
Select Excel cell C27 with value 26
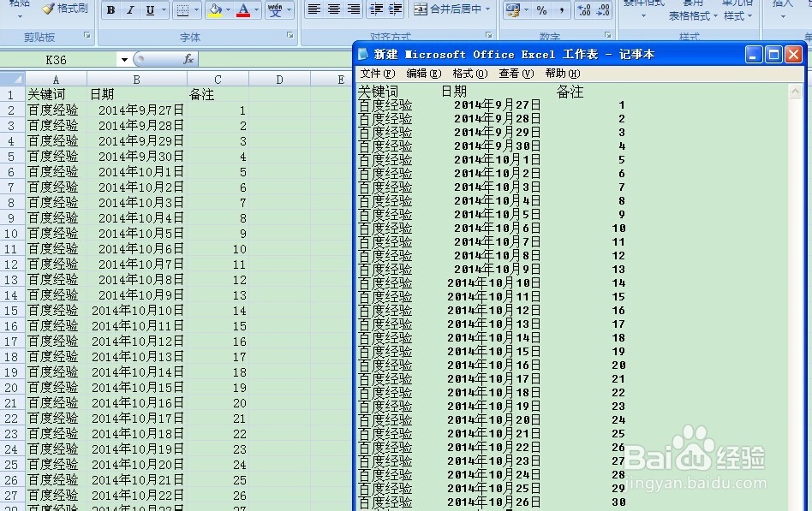[218, 496]
